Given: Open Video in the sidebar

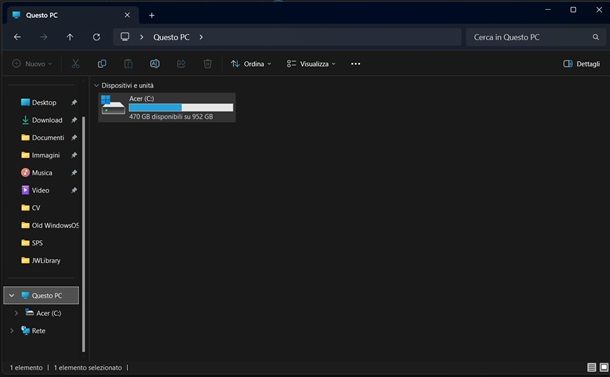Looking at the screenshot, I should tap(40, 190).
